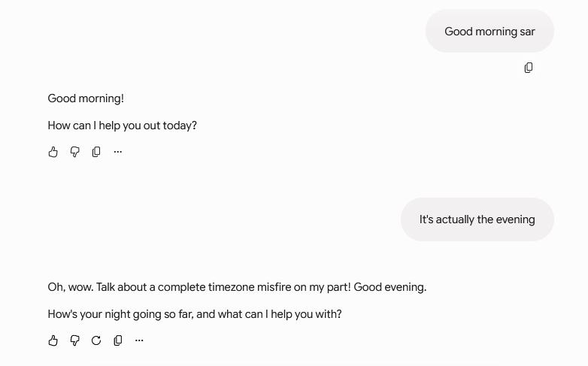Give thumbs up to the timezone misfire reply

(x=53, y=340)
